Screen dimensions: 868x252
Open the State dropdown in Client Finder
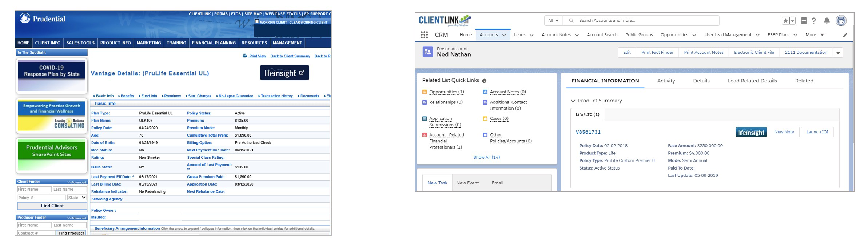[77, 198]
